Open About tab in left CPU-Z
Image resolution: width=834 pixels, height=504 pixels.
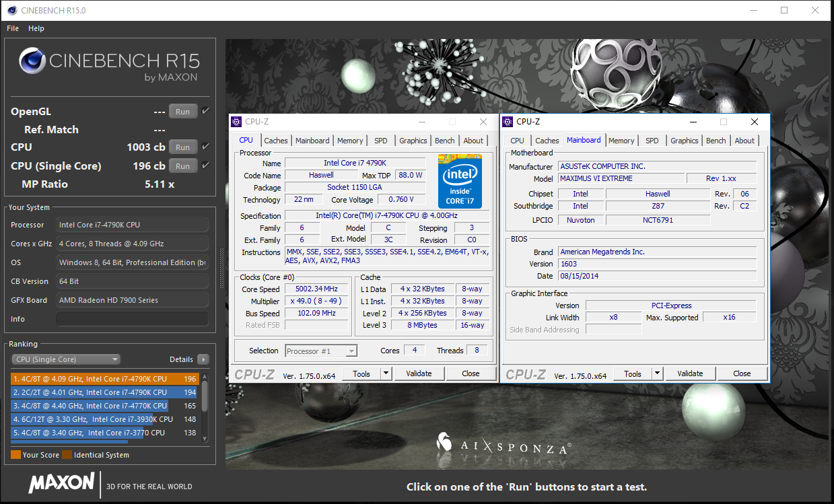[473, 141]
